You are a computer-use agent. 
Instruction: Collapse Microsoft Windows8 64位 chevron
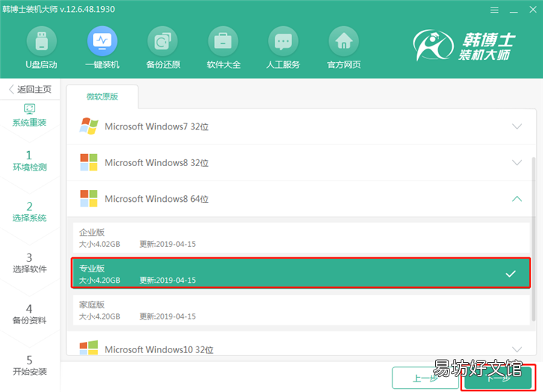(517, 198)
